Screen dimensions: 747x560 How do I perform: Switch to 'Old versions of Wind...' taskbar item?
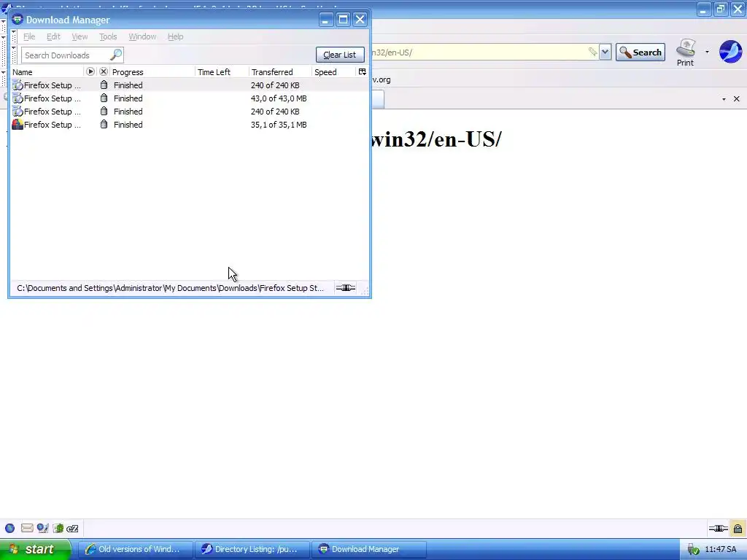135,549
